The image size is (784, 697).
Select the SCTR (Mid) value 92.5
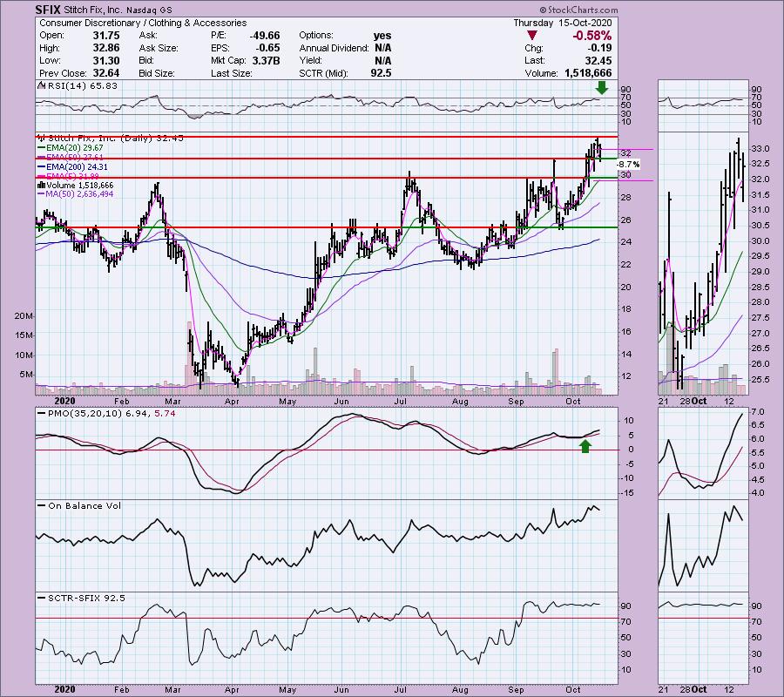382,73
